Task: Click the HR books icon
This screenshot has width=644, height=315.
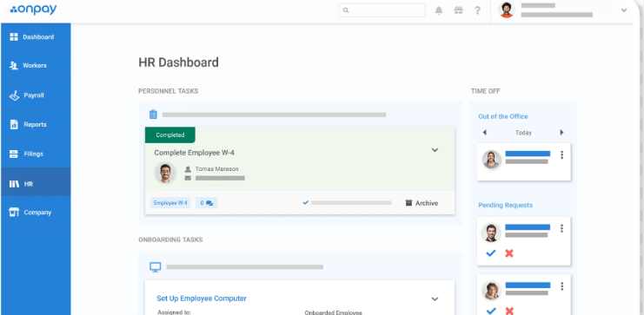Action: coord(14,184)
